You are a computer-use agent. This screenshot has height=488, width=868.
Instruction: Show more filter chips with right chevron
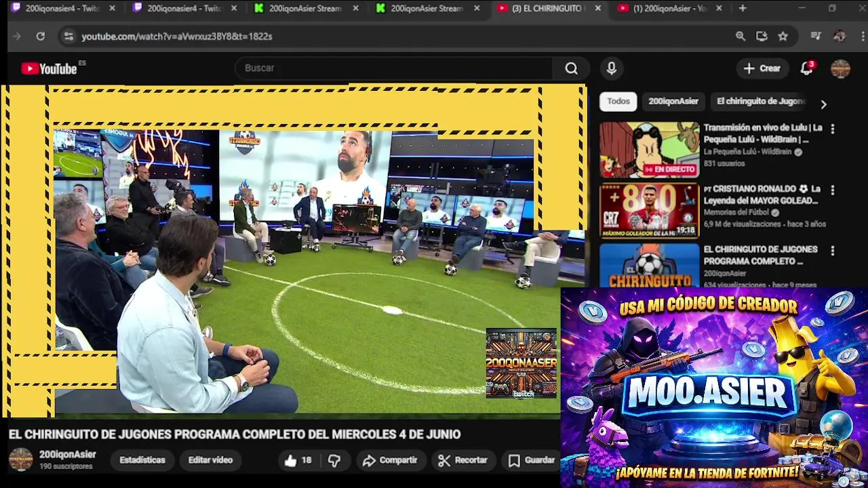(824, 104)
